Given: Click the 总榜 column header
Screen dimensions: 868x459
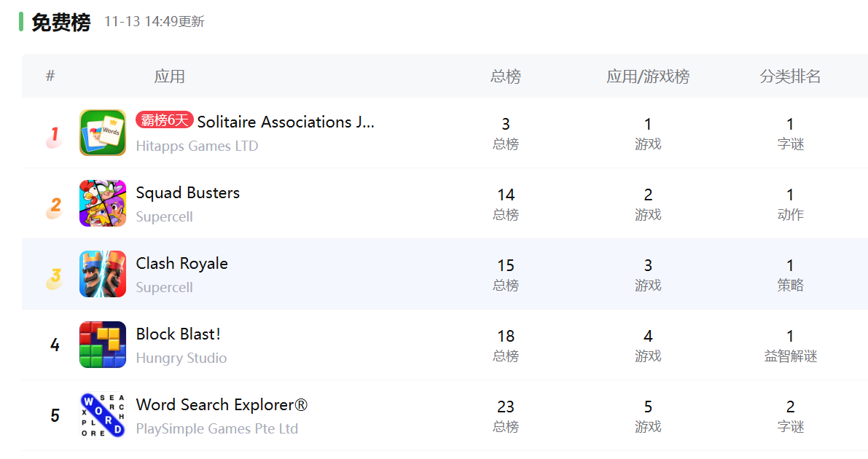Looking at the screenshot, I should (506, 76).
